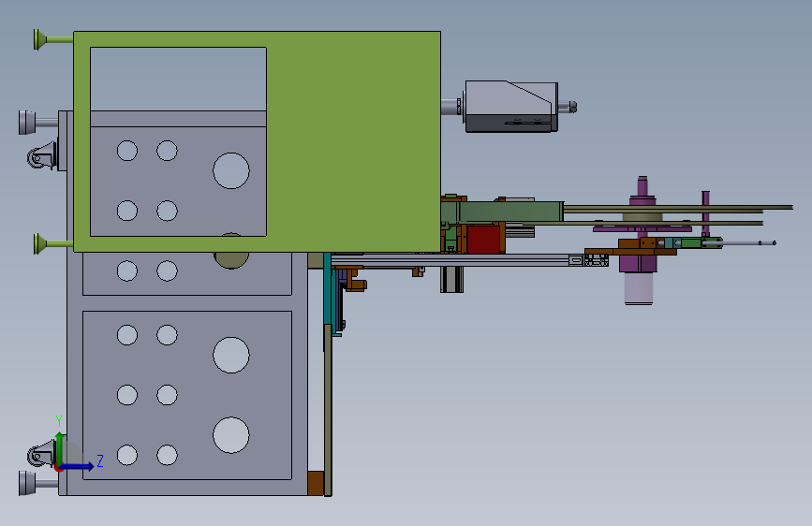Screen dimensions: 812x526
Task: Click the lowest large round hole in cabinet
Action: [x=231, y=435]
